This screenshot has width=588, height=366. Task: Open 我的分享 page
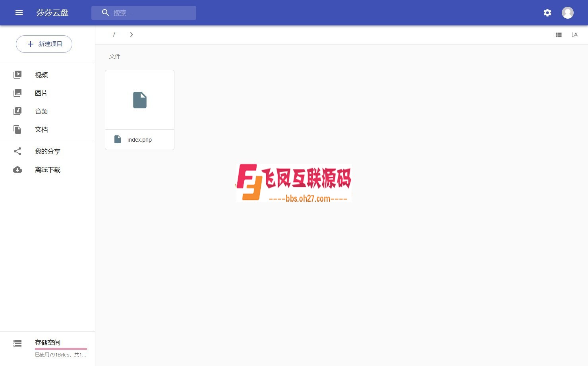pos(48,151)
